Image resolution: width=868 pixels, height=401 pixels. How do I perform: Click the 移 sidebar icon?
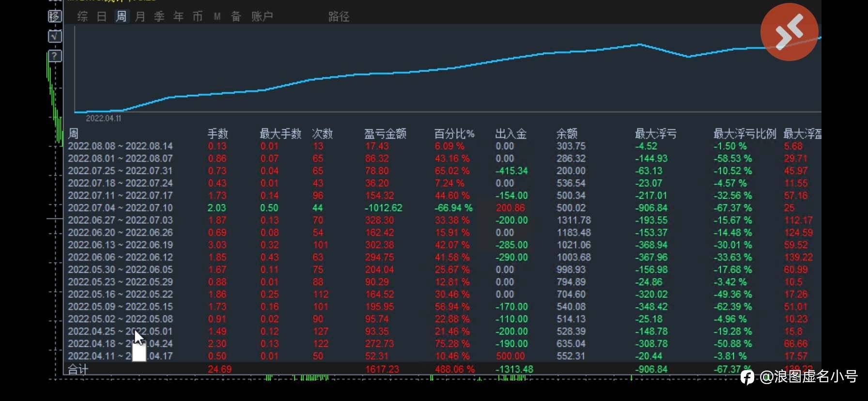coord(55,16)
